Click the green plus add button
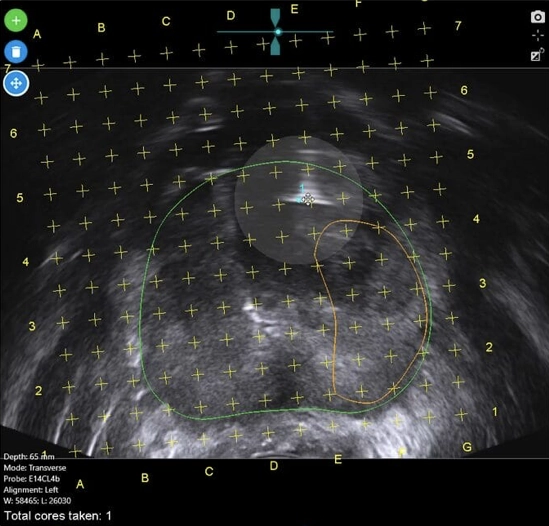The height and width of the screenshot is (526, 549). coord(16,20)
